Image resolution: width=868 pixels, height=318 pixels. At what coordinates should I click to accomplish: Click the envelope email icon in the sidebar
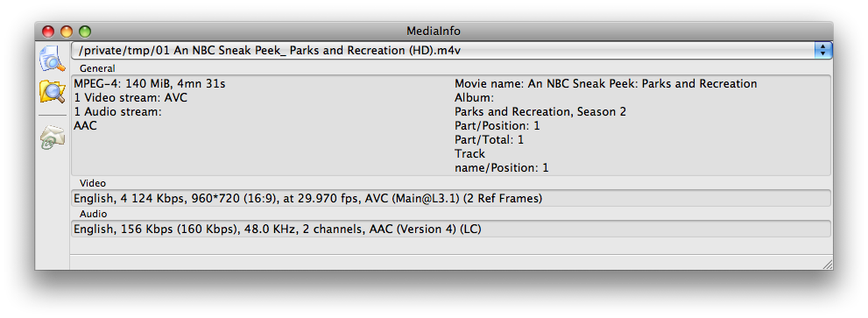pos(52,138)
